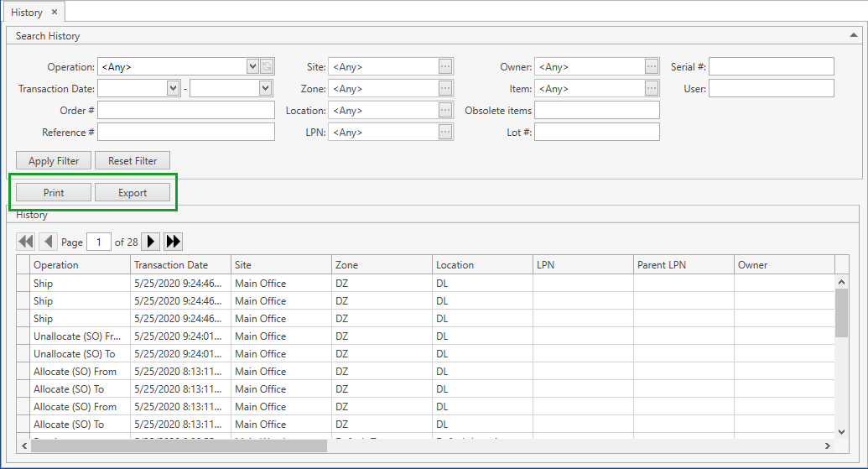This screenshot has width=868, height=469.
Task: Click the Export button
Action: 133,193
